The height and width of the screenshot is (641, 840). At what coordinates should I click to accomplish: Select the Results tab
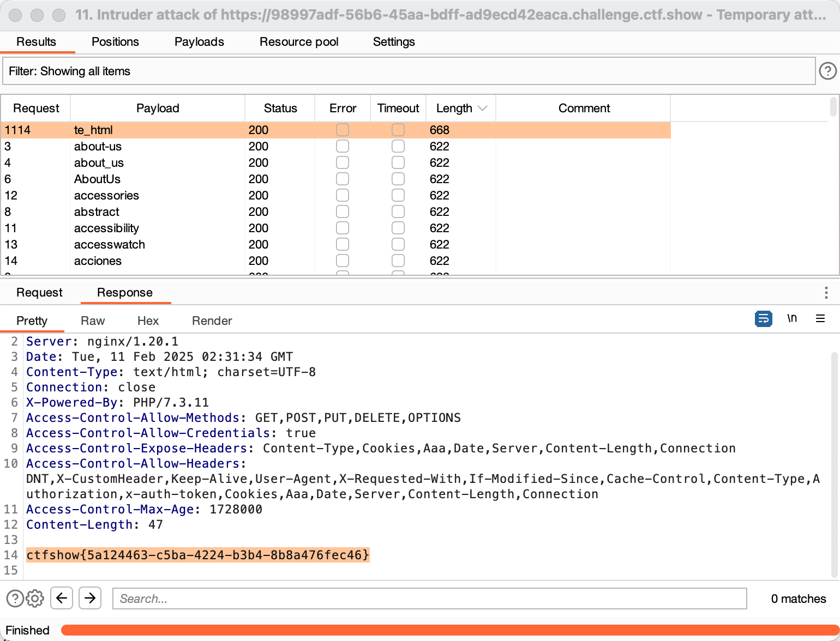(x=36, y=42)
